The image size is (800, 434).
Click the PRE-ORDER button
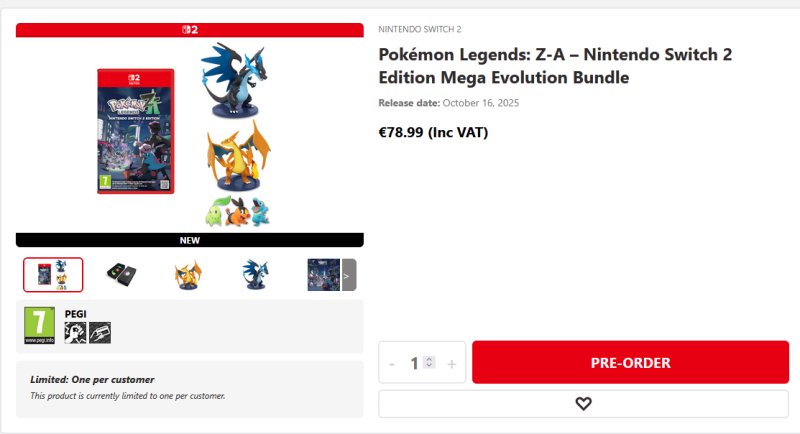tap(630, 362)
